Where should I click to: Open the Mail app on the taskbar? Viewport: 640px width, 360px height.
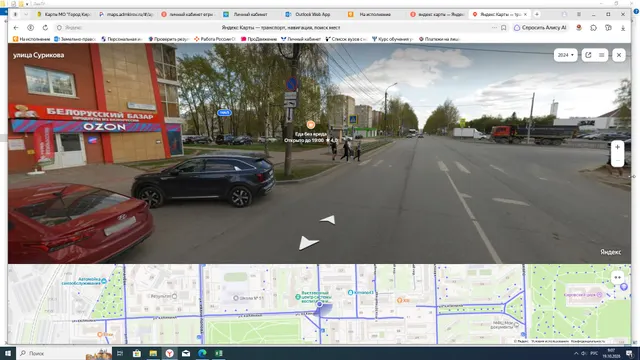pyautogui.click(x=186, y=353)
